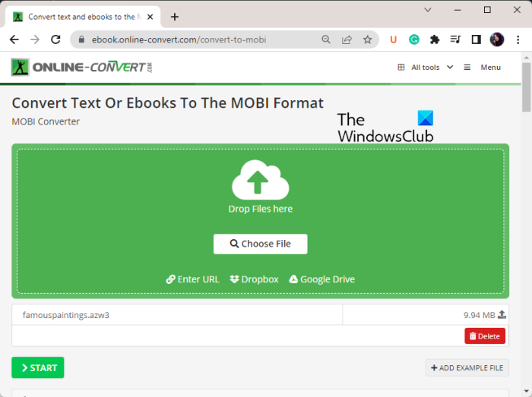Open the Extensions puzzle icon

[x=435, y=39]
